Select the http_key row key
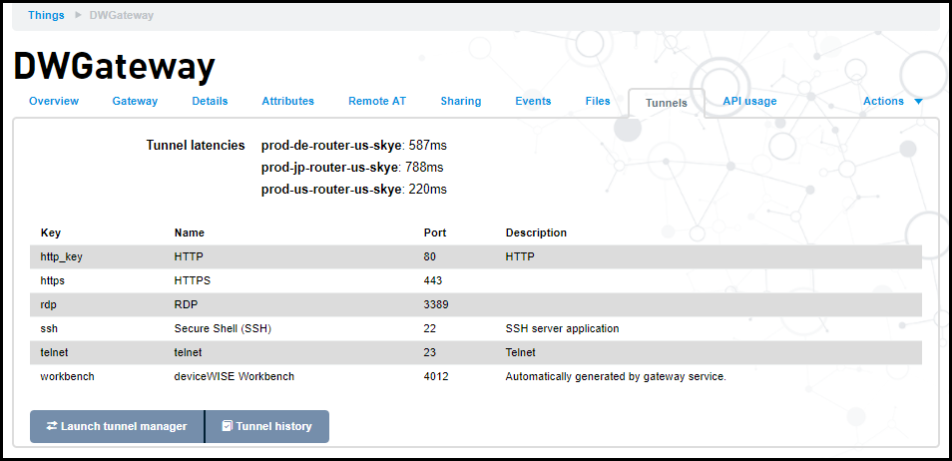The image size is (952, 461). point(61,257)
